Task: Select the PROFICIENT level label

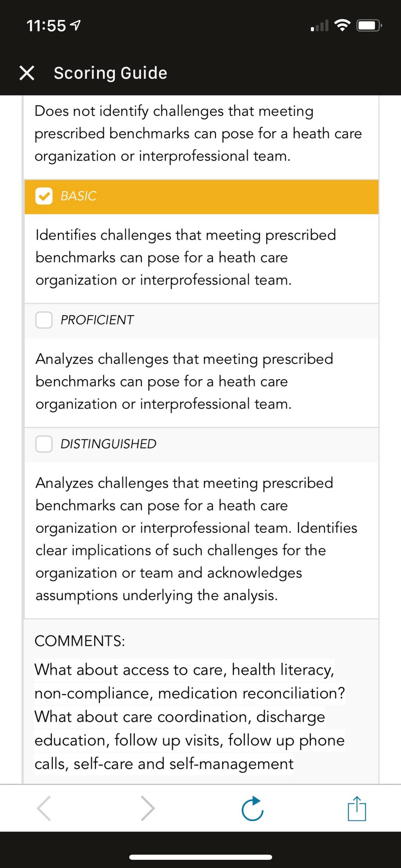Action: coord(97,320)
